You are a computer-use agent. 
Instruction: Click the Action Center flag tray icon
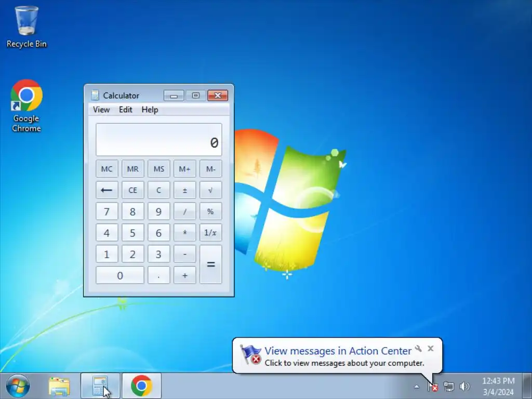point(433,387)
